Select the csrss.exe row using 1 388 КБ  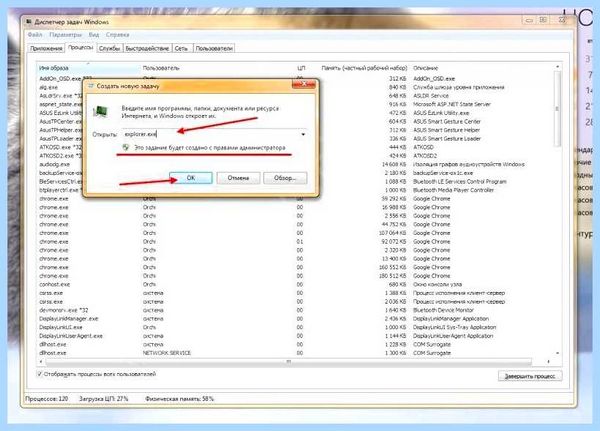295,293
